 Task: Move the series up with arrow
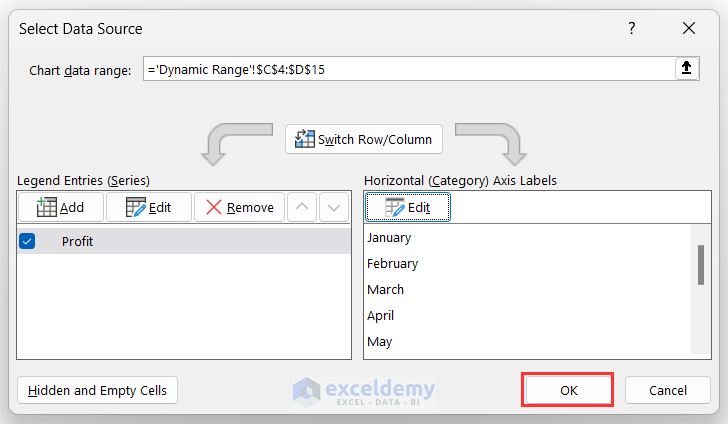(303, 207)
